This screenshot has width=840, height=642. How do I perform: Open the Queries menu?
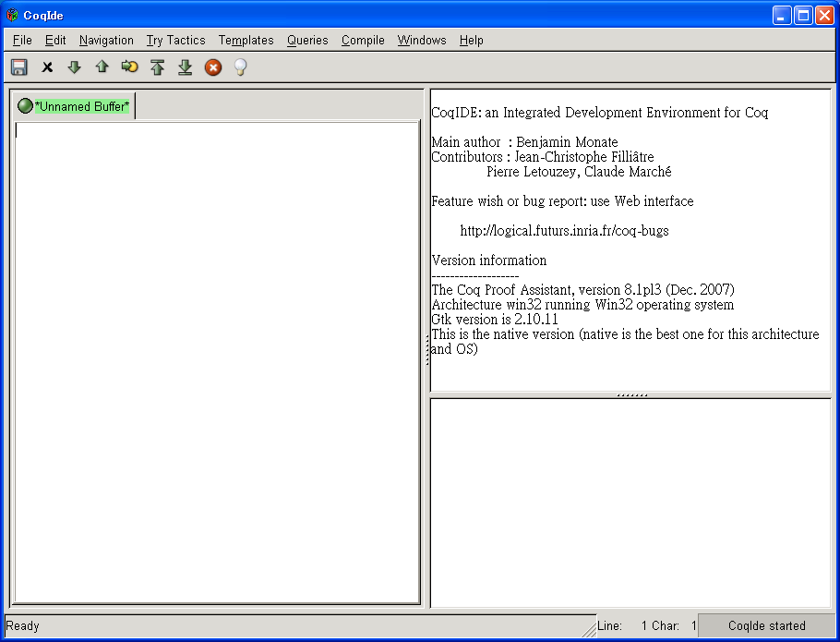click(307, 41)
